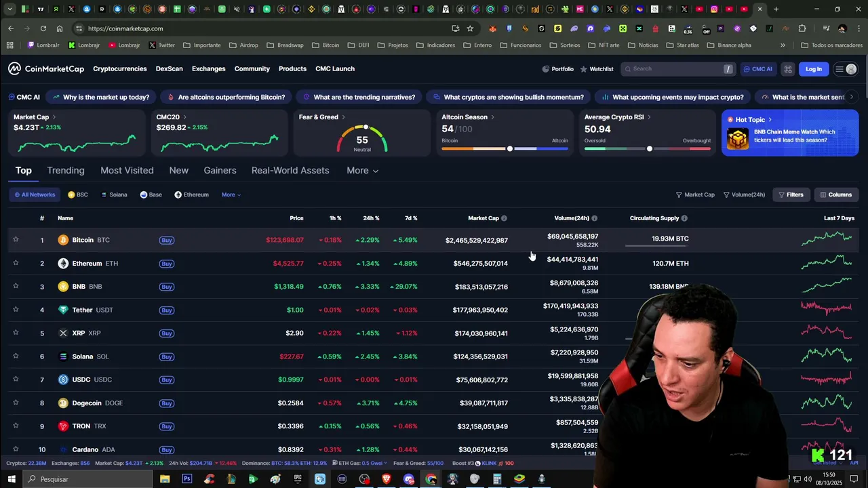Click Buy button for Solana

point(166,357)
